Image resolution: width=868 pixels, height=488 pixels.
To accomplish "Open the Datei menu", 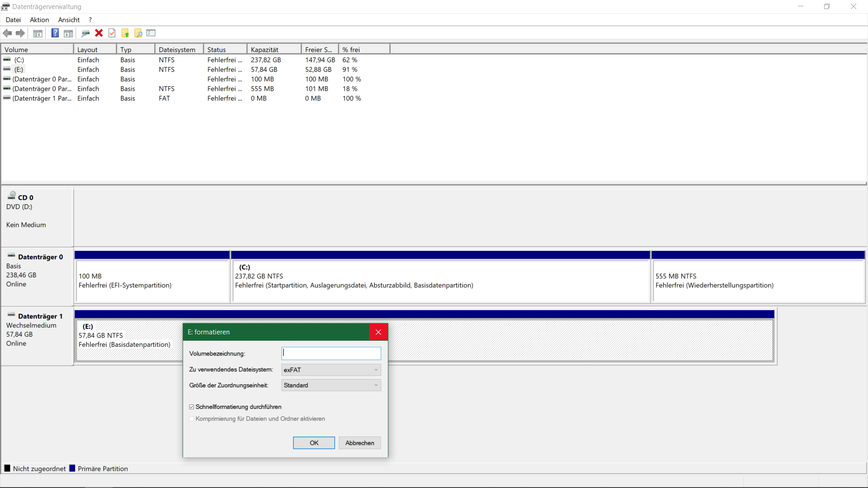I will tap(13, 20).
